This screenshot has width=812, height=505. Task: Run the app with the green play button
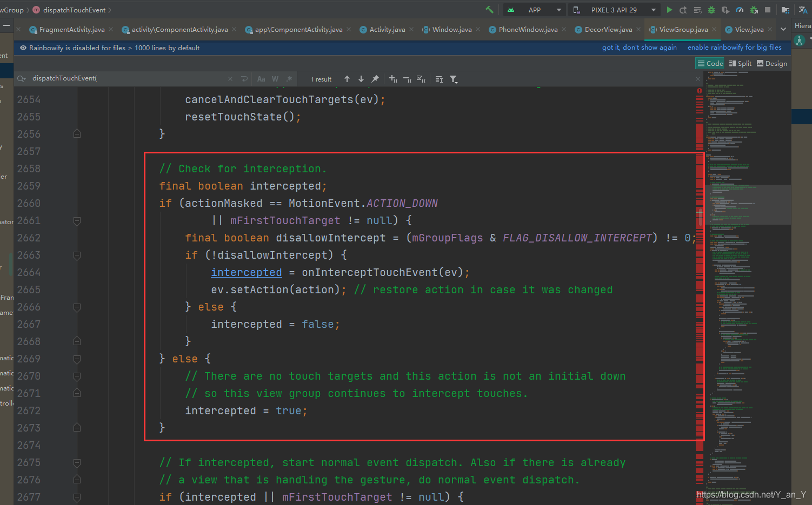pyautogui.click(x=669, y=10)
